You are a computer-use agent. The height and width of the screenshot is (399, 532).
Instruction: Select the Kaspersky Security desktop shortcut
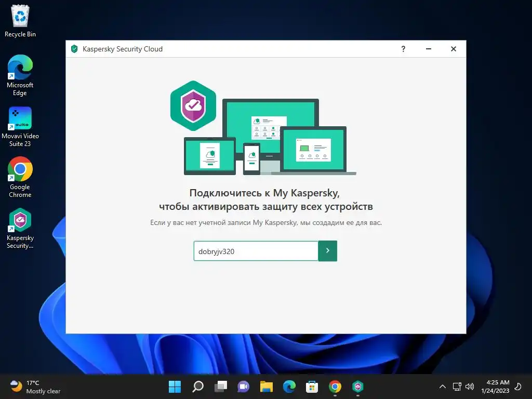(20, 228)
